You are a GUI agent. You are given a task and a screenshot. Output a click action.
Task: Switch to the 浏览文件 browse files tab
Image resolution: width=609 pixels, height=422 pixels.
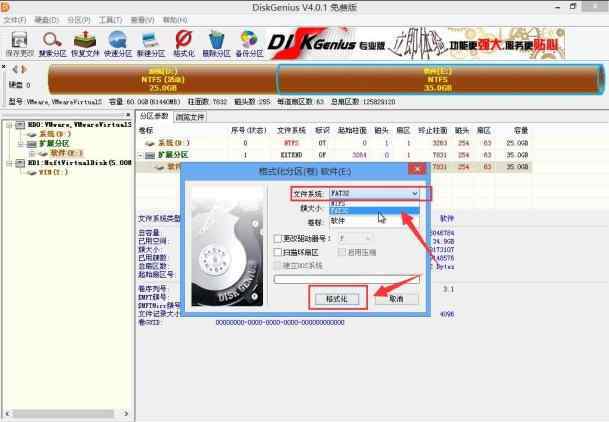190,116
